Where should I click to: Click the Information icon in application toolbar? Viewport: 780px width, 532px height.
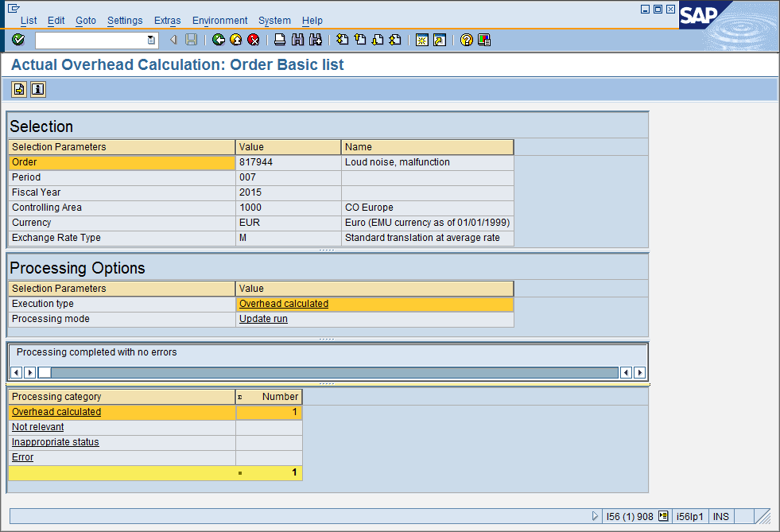point(38,90)
